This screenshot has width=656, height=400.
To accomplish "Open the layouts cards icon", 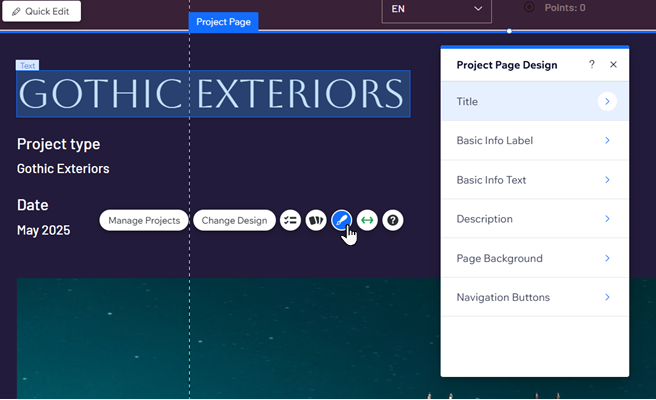I will coord(316,220).
